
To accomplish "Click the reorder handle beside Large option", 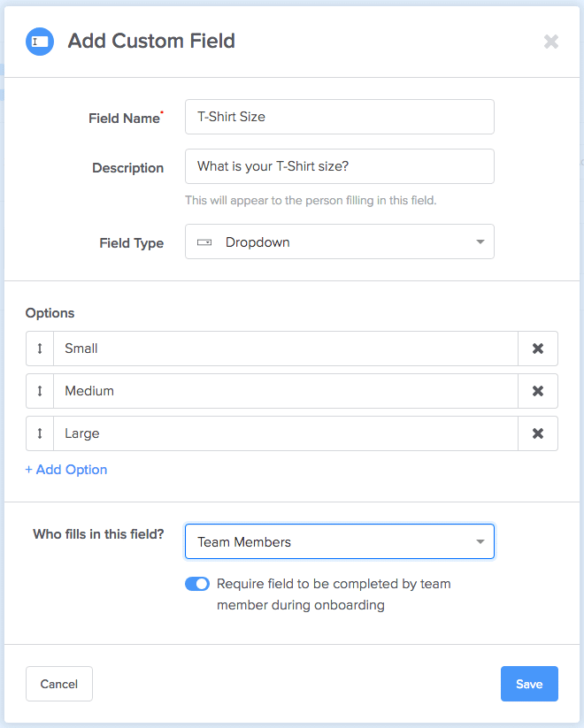I will (x=39, y=433).
